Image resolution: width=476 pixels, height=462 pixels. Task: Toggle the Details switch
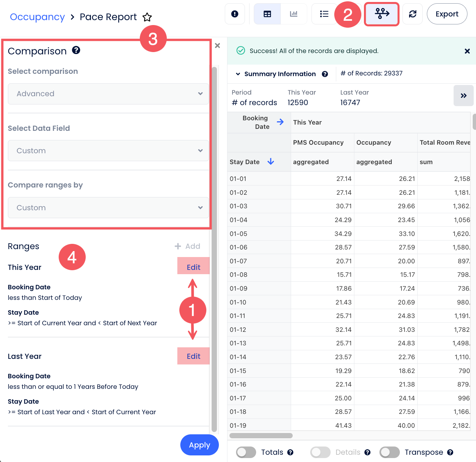tap(320, 452)
